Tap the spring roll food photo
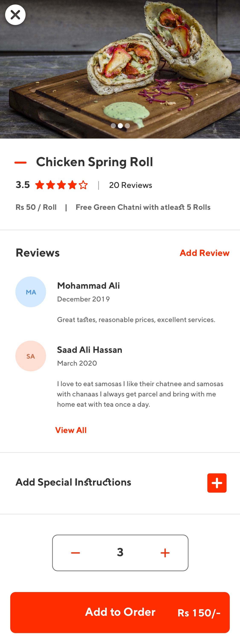The height and width of the screenshot is (644, 240). (x=120, y=69)
